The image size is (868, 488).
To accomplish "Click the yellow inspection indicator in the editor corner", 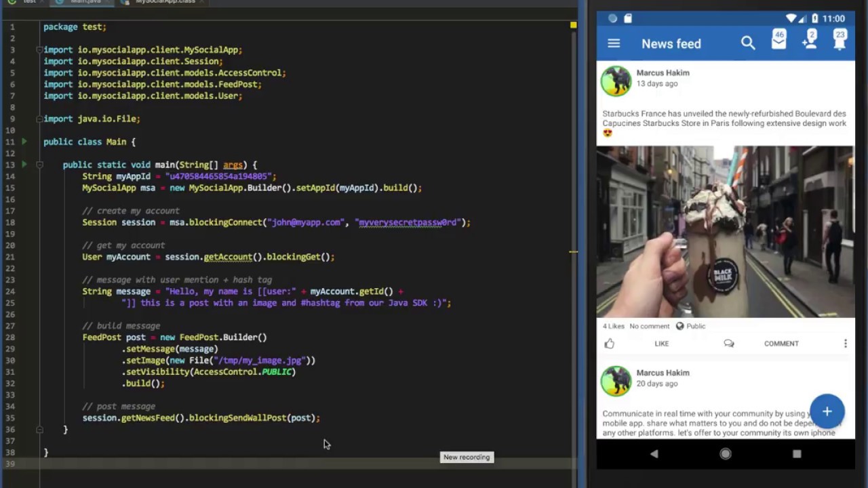I will (573, 25).
